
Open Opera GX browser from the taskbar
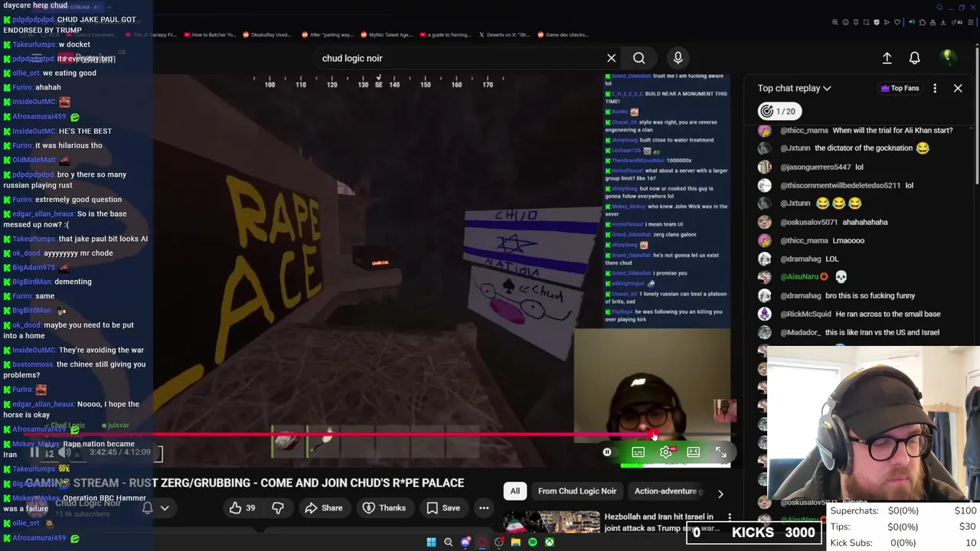482,542
